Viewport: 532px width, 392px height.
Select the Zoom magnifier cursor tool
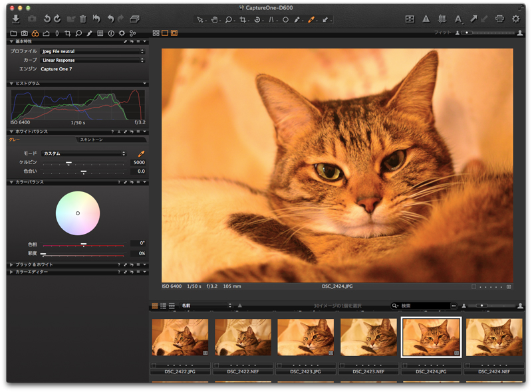pyautogui.click(x=228, y=20)
